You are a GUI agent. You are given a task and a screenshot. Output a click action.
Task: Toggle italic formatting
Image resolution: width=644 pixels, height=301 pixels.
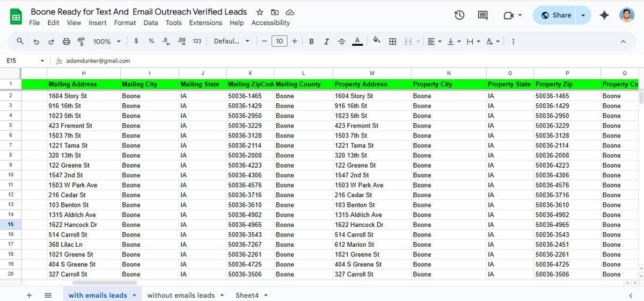click(326, 41)
